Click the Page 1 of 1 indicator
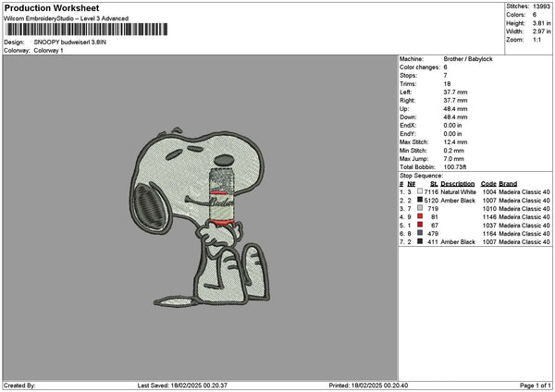Screen dimensions: 555x392 [536, 386]
